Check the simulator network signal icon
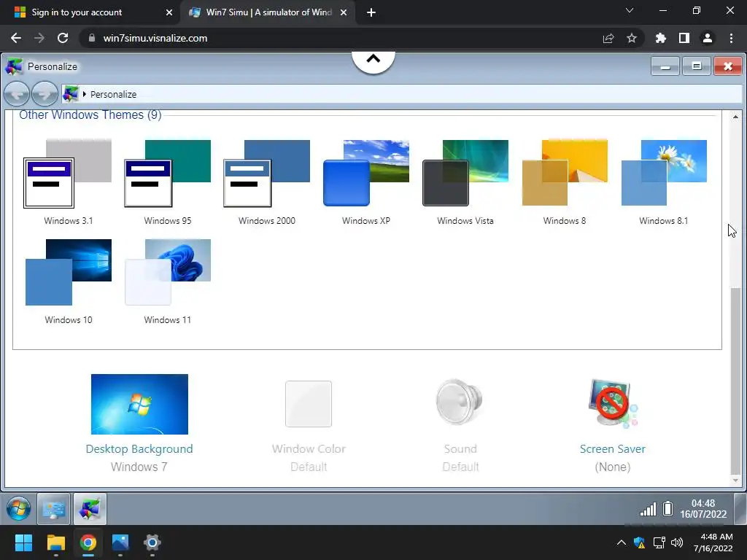This screenshot has height=560, width=747. [648, 509]
